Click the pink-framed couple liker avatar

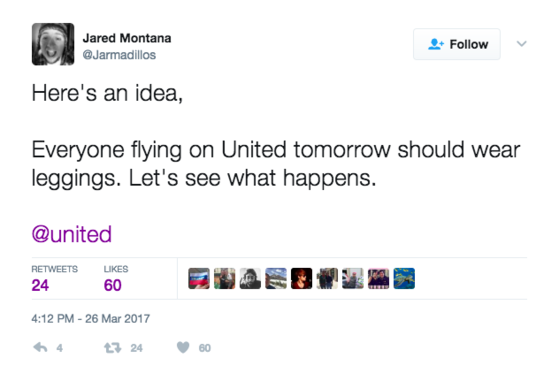click(379, 278)
